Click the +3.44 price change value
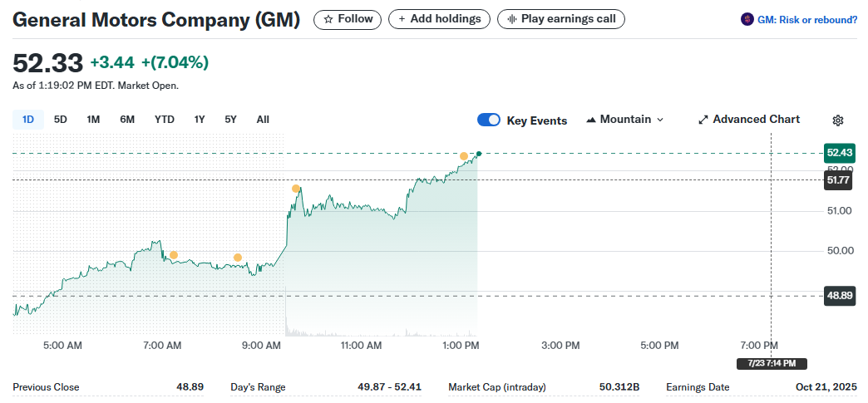The image size is (868, 403). pos(112,63)
